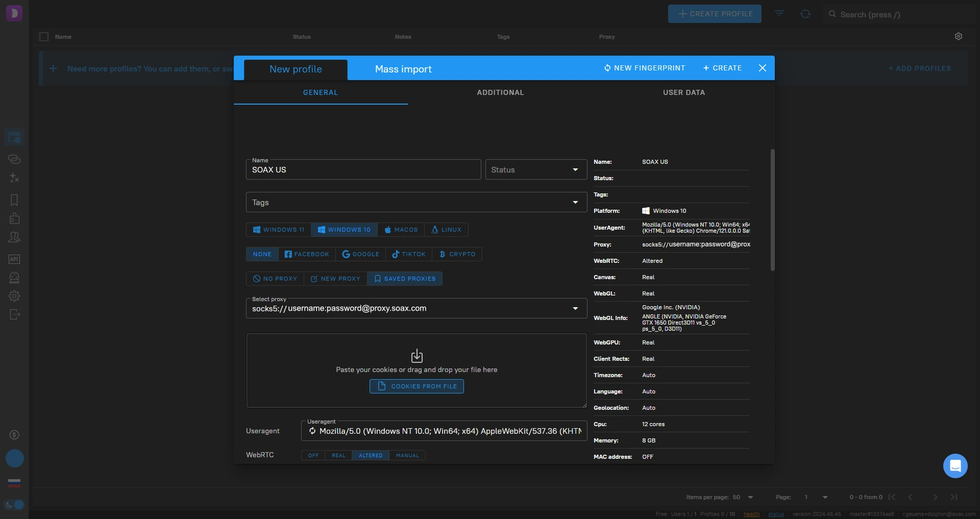980x519 pixels.
Task: Click the logout icon in left sidebar
Action: (14, 314)
